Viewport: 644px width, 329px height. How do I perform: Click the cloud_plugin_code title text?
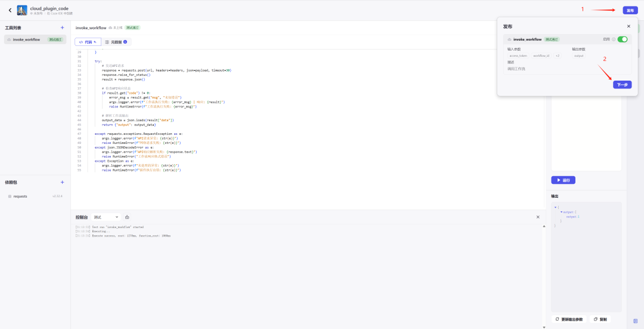coord(49,8)
